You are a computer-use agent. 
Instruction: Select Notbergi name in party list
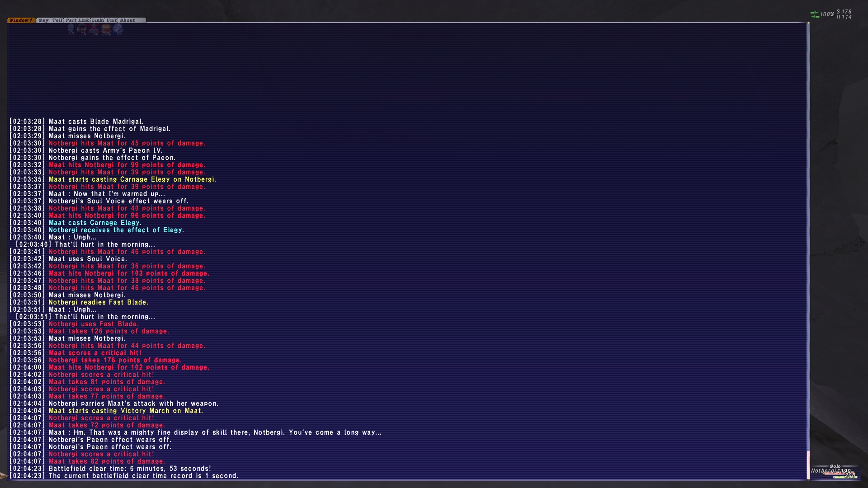tap(825, 471)
